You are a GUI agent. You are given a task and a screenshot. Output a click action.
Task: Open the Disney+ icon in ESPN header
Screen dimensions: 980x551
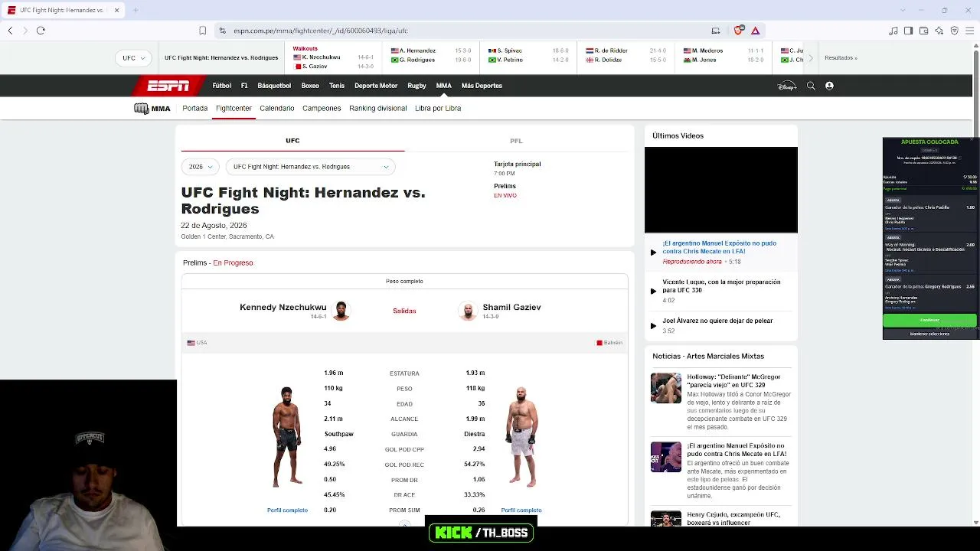pyautogui.click(x=787, y=86)
